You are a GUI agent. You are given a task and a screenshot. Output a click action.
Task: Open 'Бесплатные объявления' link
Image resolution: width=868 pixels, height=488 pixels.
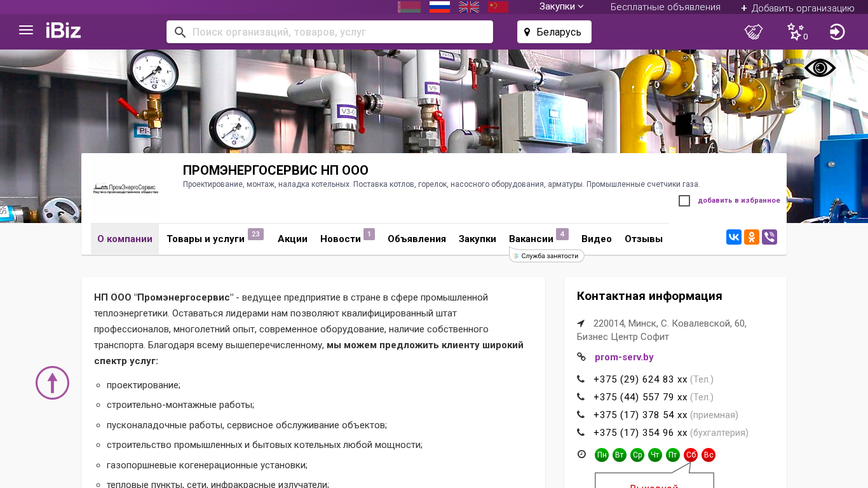point(665,7)
